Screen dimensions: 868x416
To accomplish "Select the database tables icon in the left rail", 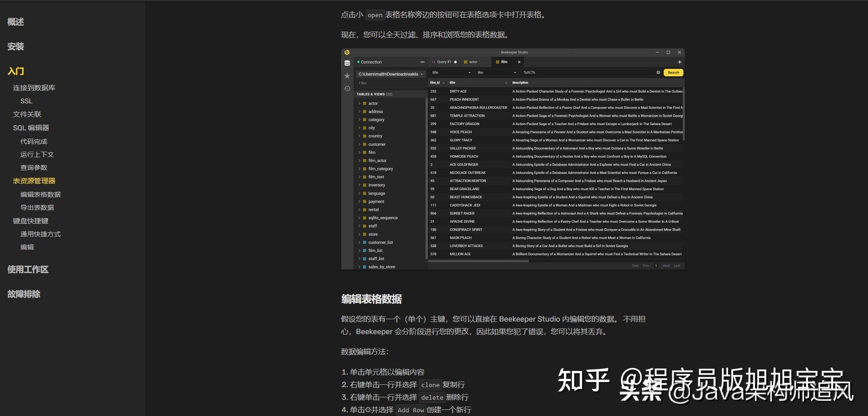I will pos(347,63).
